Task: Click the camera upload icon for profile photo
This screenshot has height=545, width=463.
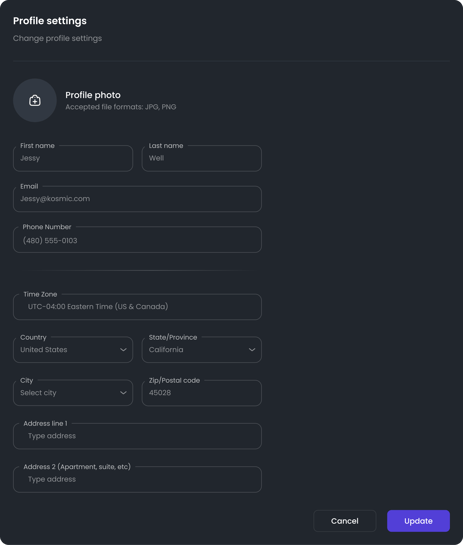Action: [35, 100]
